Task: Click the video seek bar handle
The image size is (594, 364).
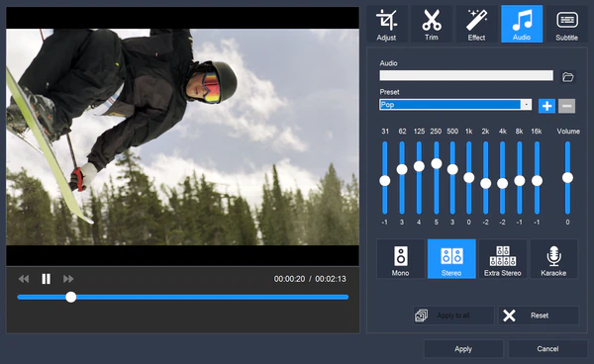Action: (x=71, y=297)
